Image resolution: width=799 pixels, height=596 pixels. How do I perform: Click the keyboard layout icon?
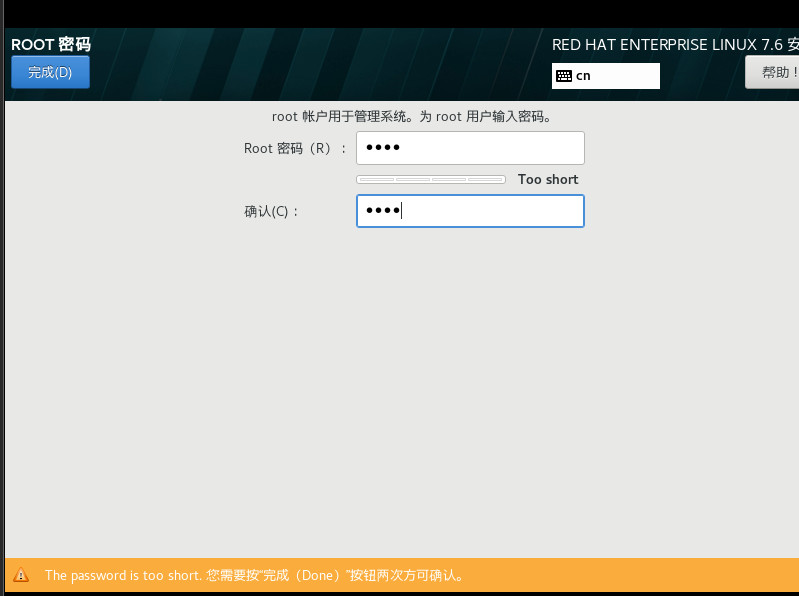tap(564, 76)
